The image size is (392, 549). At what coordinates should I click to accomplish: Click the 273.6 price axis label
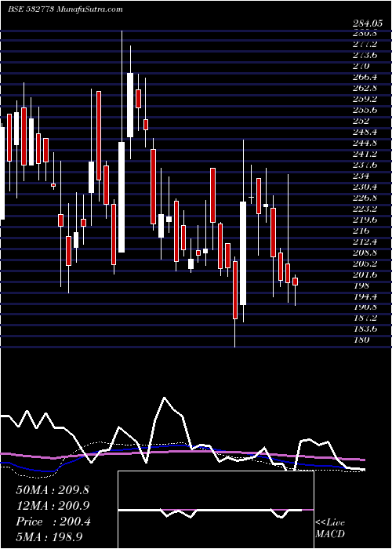[x=365, y=55]
